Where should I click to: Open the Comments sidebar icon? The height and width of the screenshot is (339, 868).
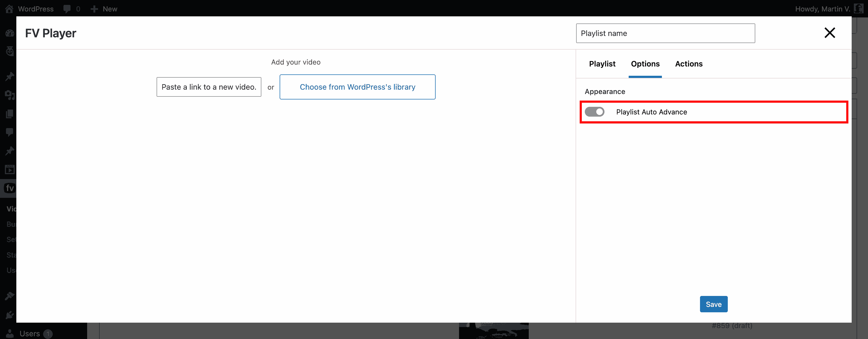click(10, 132)
